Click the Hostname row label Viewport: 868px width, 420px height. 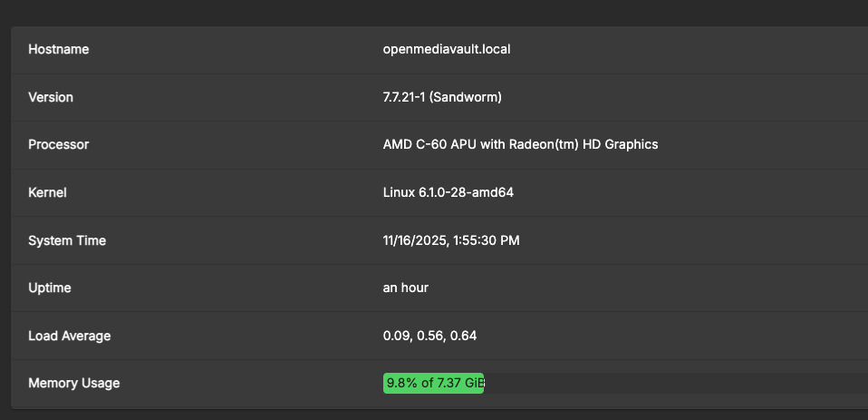click(x=59, y=49)
